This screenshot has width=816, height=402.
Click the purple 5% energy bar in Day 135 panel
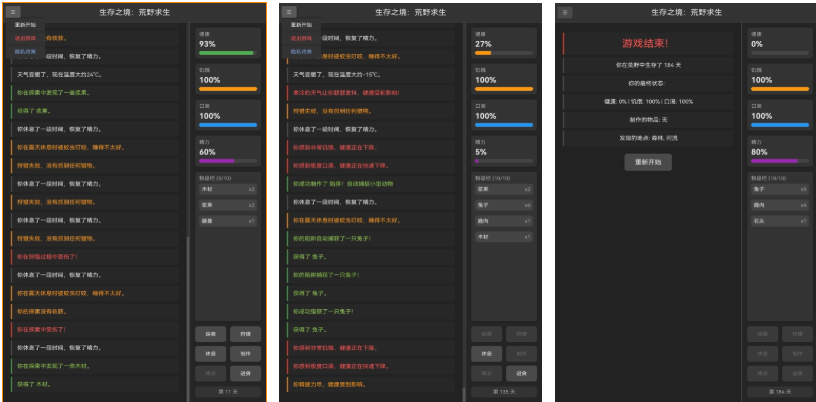(x=504, y=161)
